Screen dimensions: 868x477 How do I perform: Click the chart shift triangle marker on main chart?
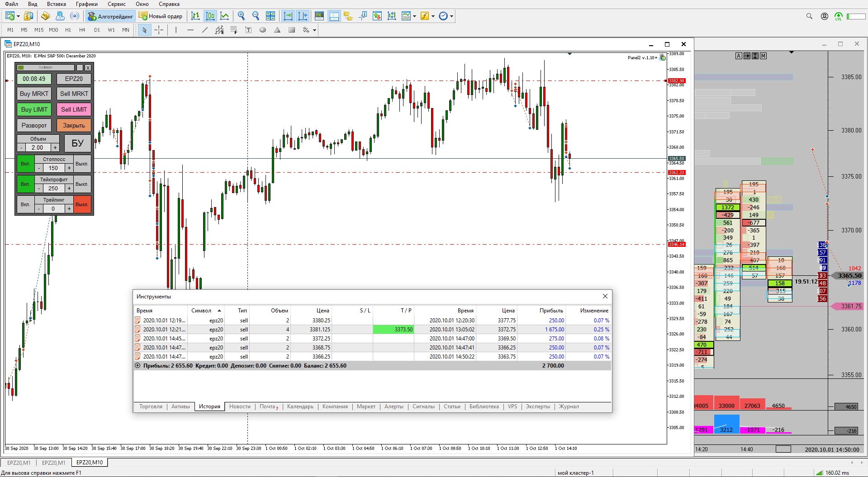[569, 54]
